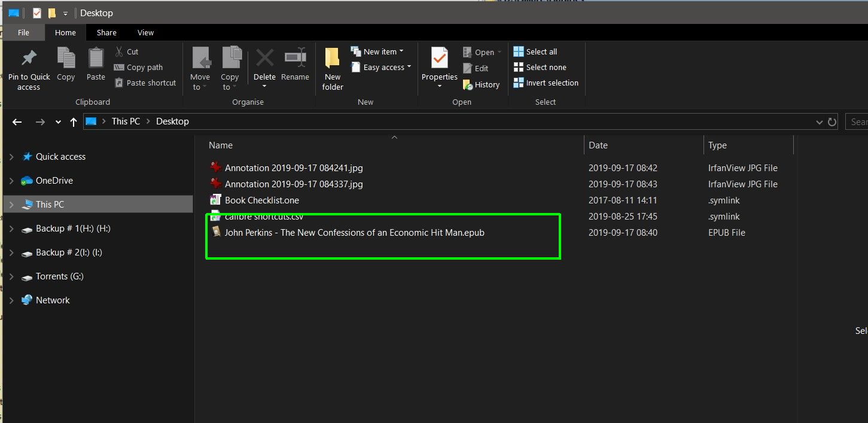Click Pin to Quick access icon

(28, 58)
